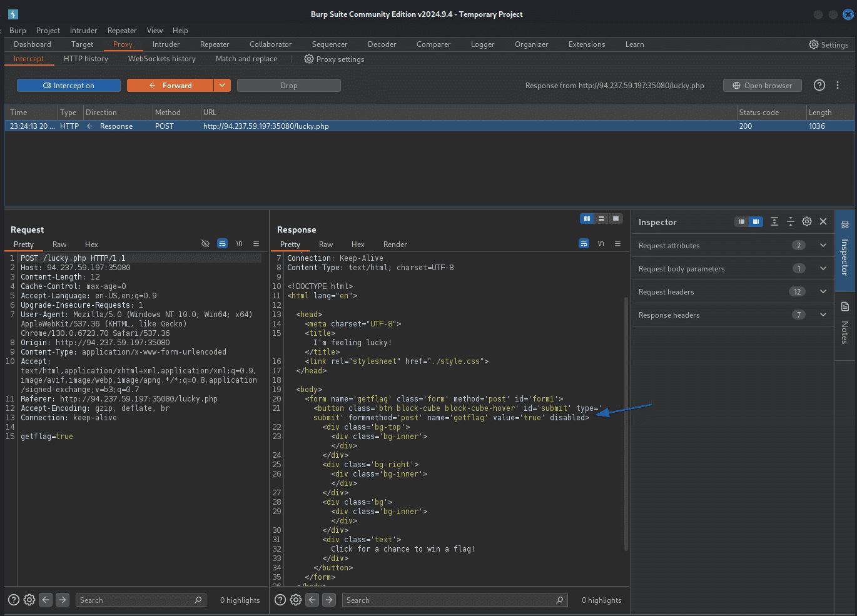Click the getflag=true body line
The image size is (857, 616).
(x=47, y=437)
